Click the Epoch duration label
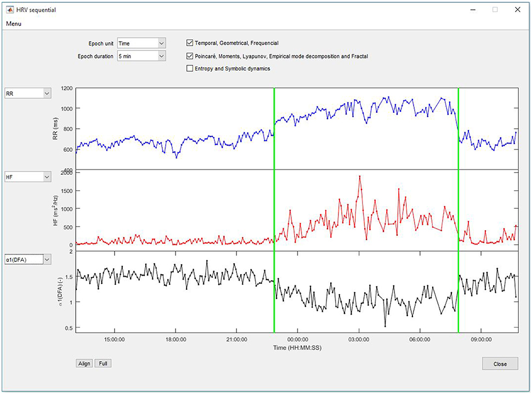Screen dimensions: 532x394 coord(95,56)
